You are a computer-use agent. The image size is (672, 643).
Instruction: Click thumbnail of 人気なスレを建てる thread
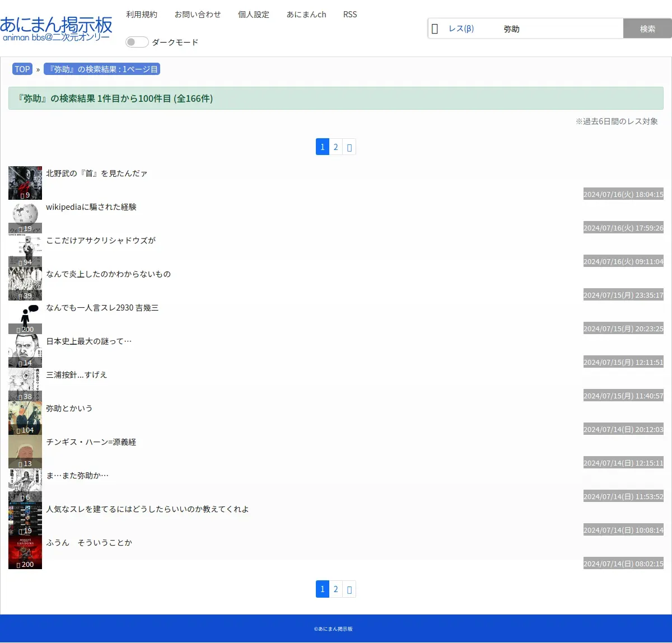(x=25, y=519)
